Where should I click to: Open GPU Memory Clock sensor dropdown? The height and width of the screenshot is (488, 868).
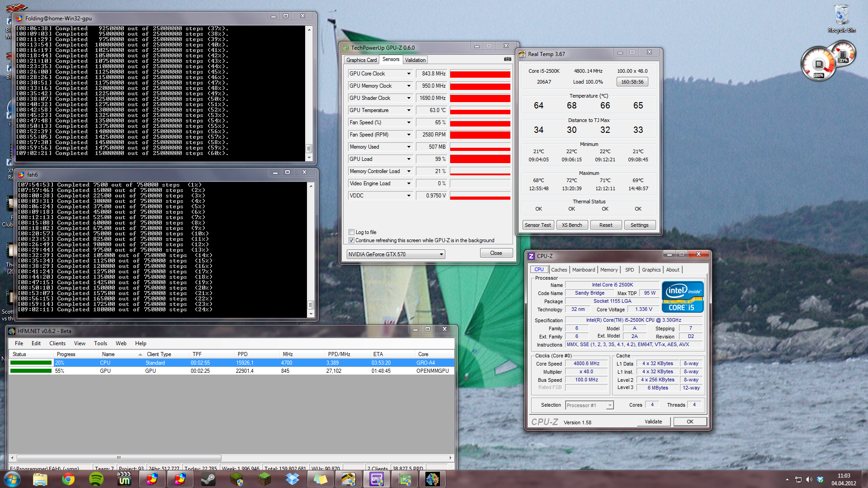click(409, 86)
